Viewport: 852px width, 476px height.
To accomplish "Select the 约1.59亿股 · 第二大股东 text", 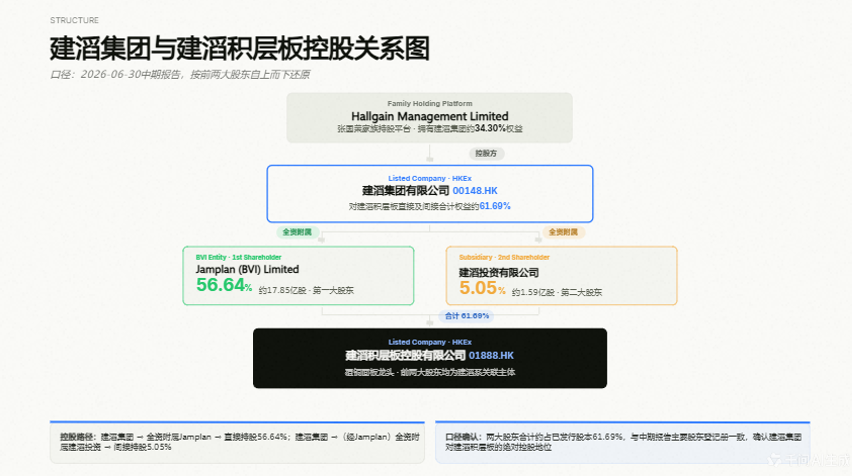I will click(x=557, y=292).
